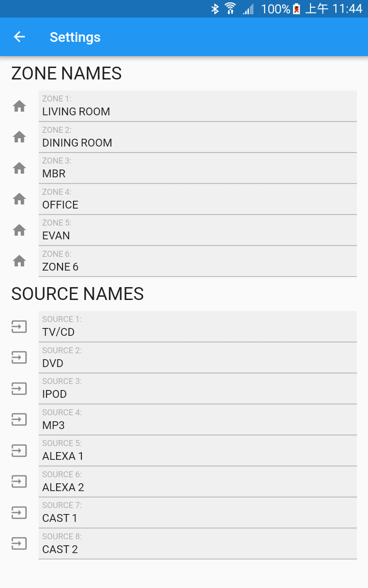
Task: Tap the input icon next to DVD
Action: point(19,357)
